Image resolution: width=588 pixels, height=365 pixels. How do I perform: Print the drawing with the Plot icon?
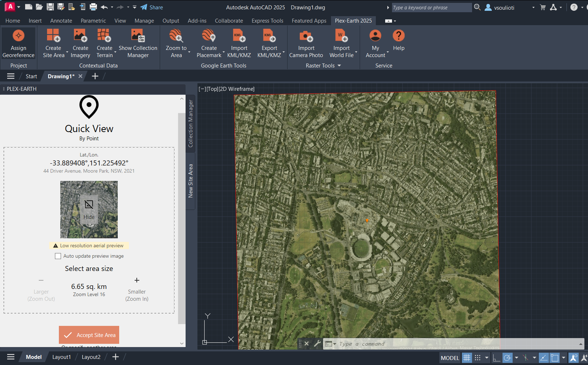click(x=93, y=7)
